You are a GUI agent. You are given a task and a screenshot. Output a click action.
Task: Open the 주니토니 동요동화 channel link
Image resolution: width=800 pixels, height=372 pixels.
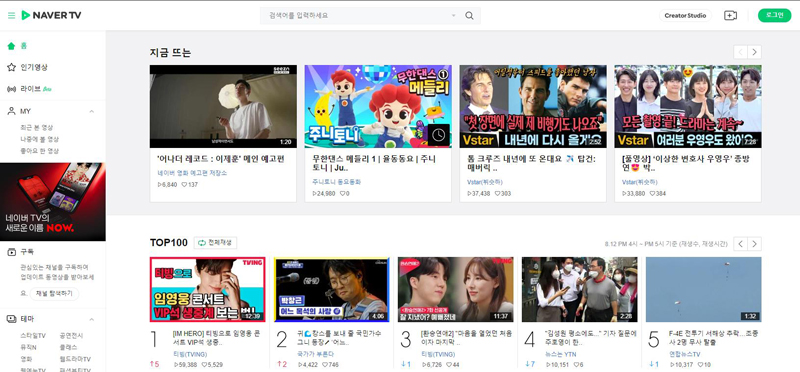pos(337,182)
